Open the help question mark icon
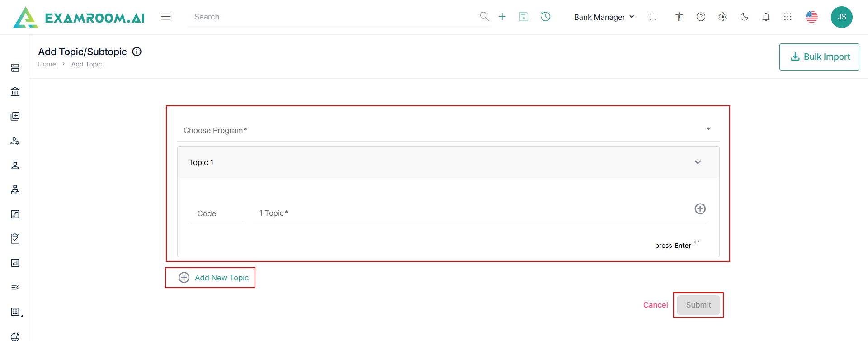The height and width of the screenshot is (341, 868). tap(701, 17)
